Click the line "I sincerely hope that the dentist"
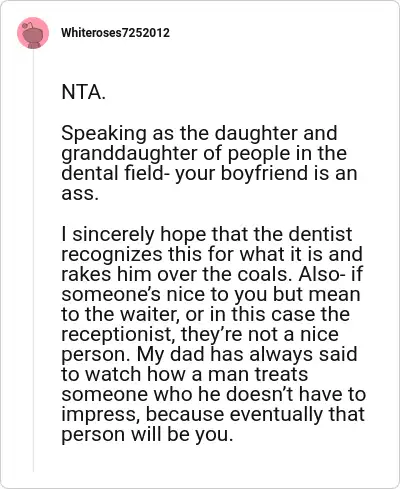 (207, 234)
